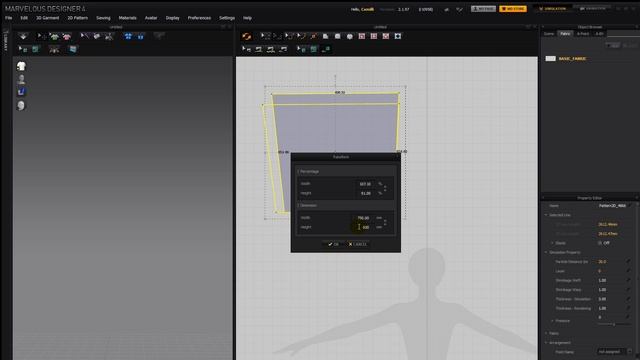Click the avatar bust display icon
Screen dimensions: 640x360
21,79
